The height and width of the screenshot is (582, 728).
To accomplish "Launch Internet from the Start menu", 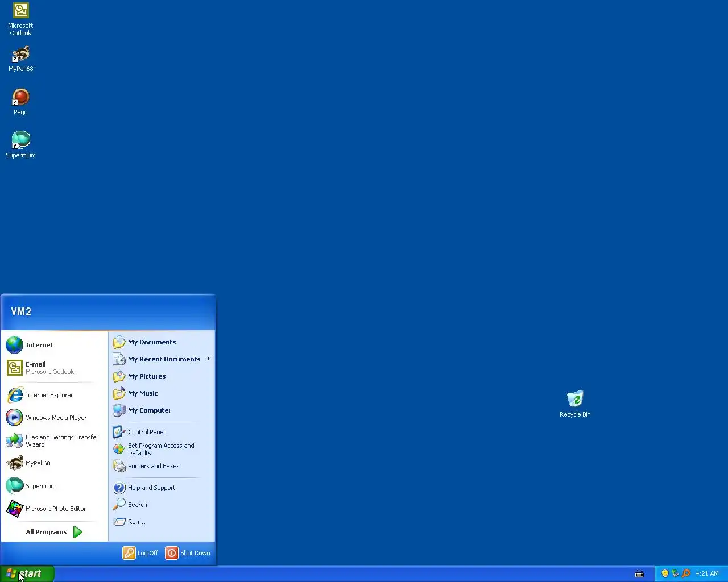I will pyautogui.click(x=55, y=345).
